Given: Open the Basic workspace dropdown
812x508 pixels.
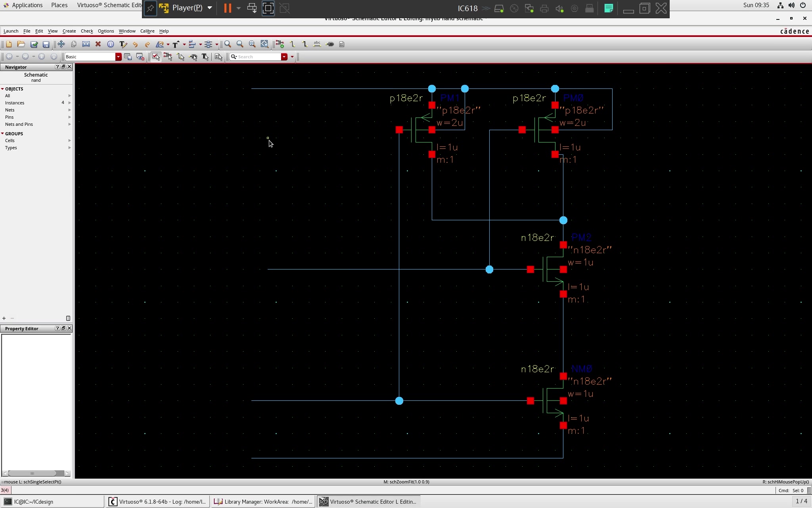Looking at the screenshot, I should tap(118, 57).
